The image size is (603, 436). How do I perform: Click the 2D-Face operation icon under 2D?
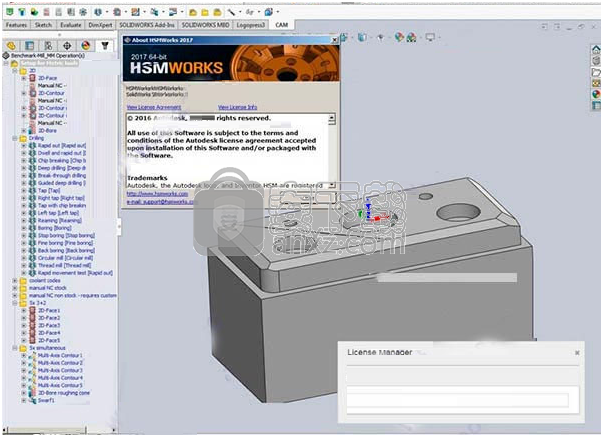33,78
